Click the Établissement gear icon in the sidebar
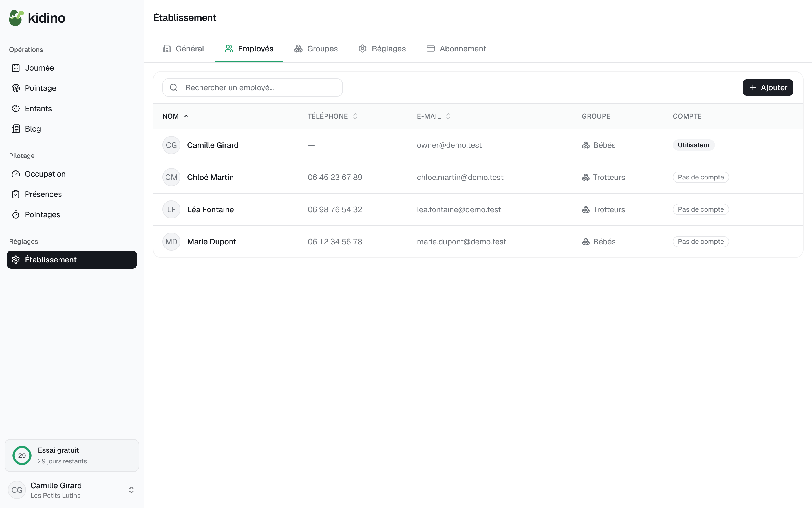812x508 pixels. [16, 260]
